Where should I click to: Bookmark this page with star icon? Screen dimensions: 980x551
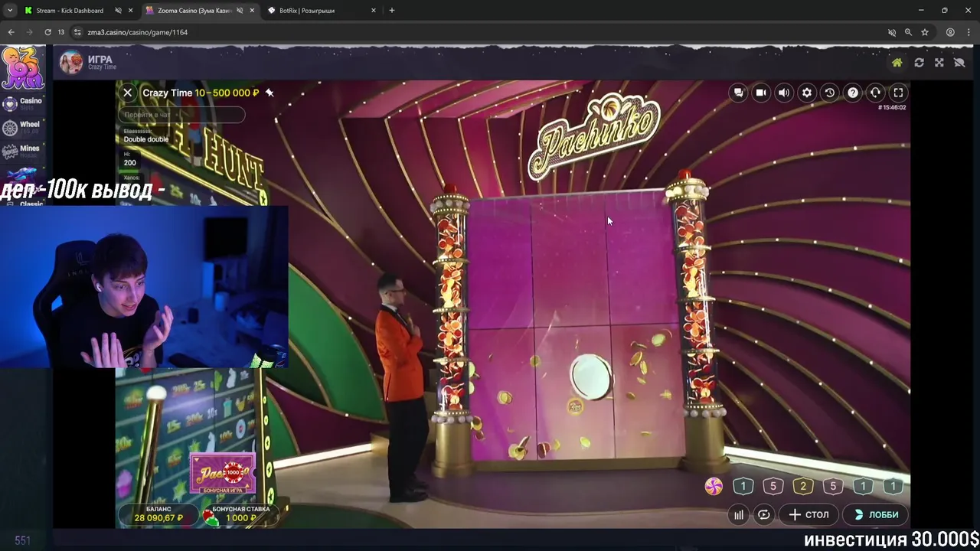pos(925,32)
